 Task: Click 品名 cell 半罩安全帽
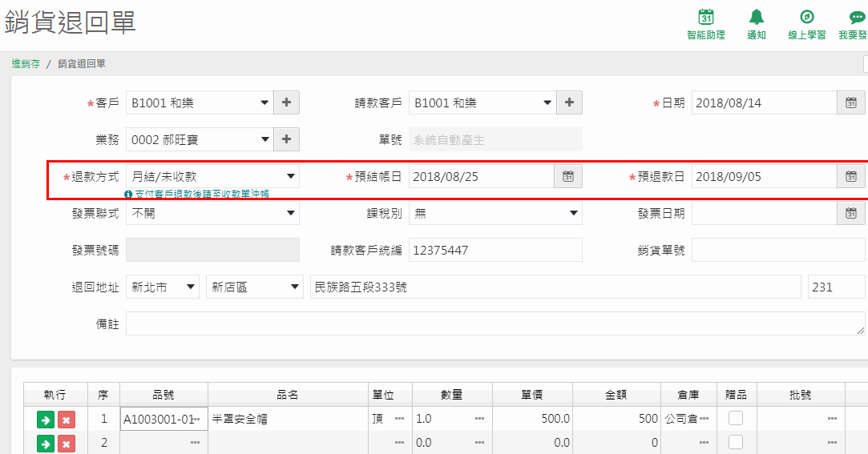[288, 419]
